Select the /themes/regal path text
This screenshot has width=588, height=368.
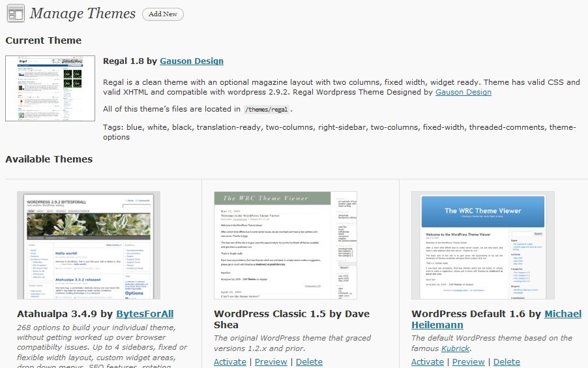pyautogui.click(x=267, y=110)
